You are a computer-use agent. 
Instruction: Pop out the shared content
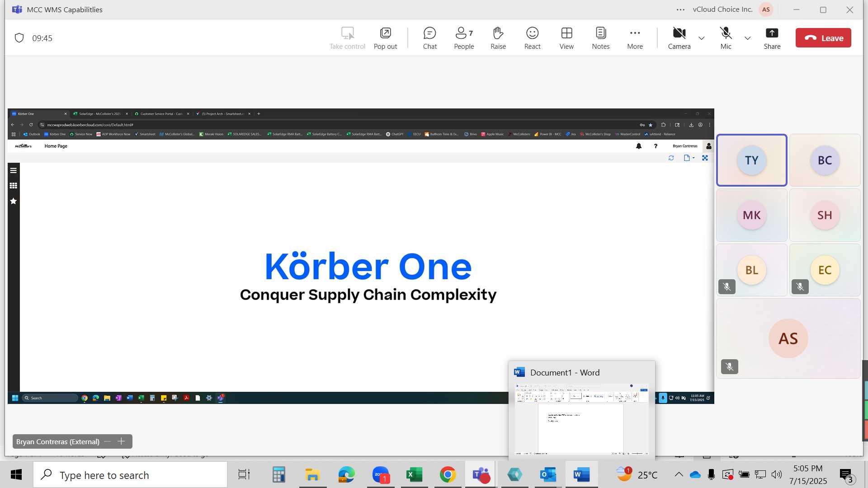(385, 38)
